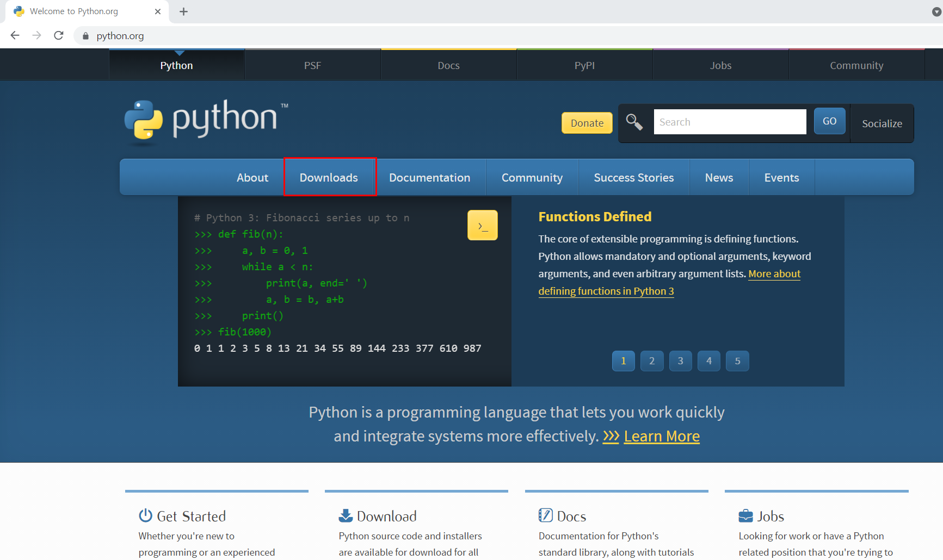Viewport: 943px width, 560px height.
Task: Open the News menu
Action: click(x=719, y=178)
